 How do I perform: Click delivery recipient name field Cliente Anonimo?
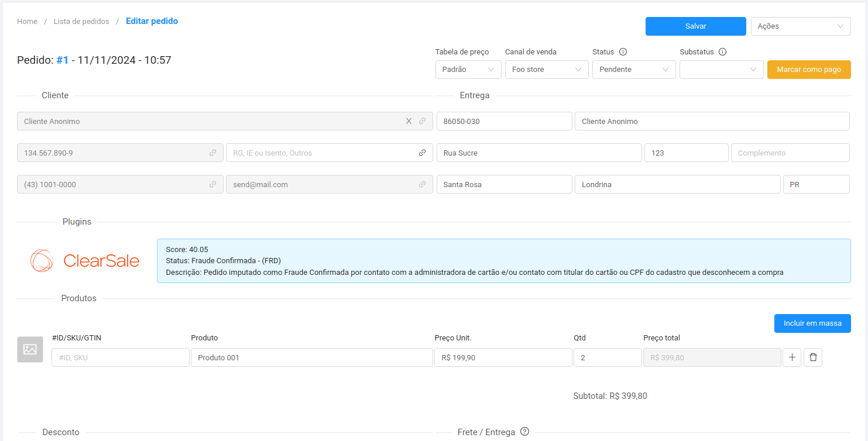click(x=712, y=121)
